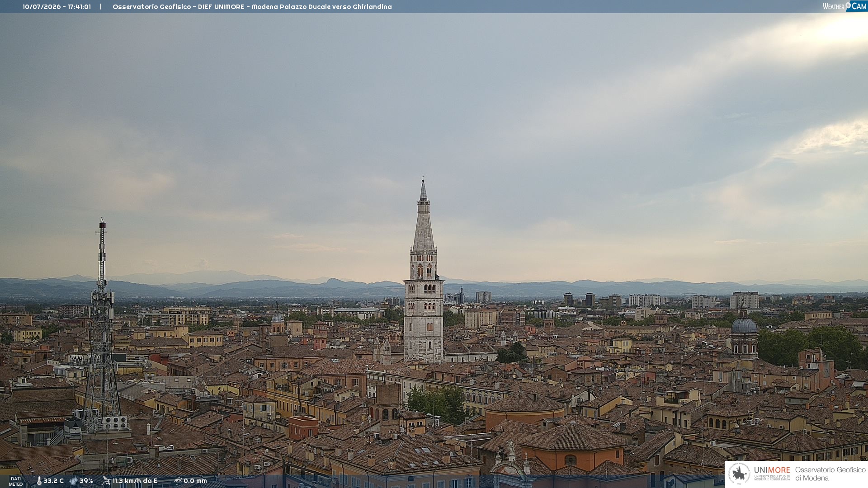Click the 0.0 mm rainfall value
The height and width of the screenshot is (488, 868).
tap(195, 481)
